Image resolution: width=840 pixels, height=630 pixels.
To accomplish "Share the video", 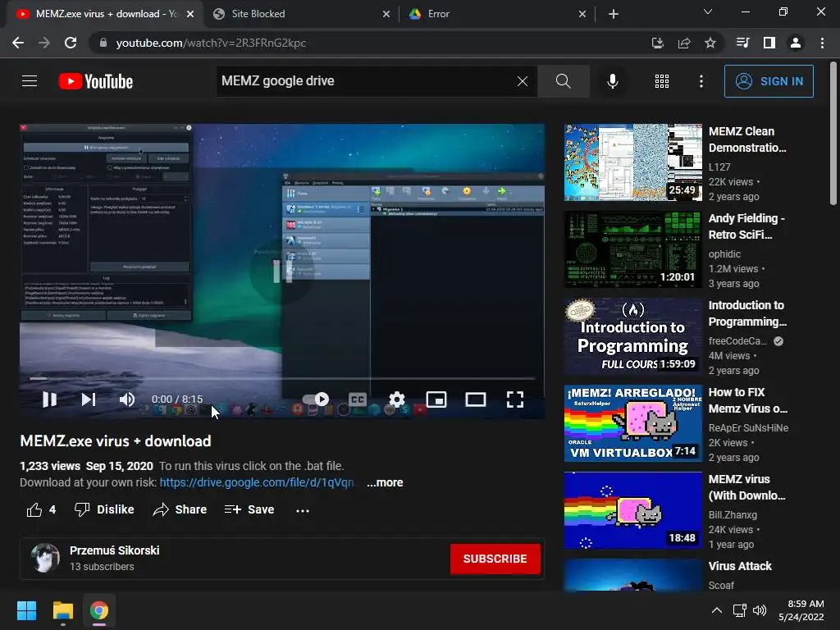I will point(180,509).
